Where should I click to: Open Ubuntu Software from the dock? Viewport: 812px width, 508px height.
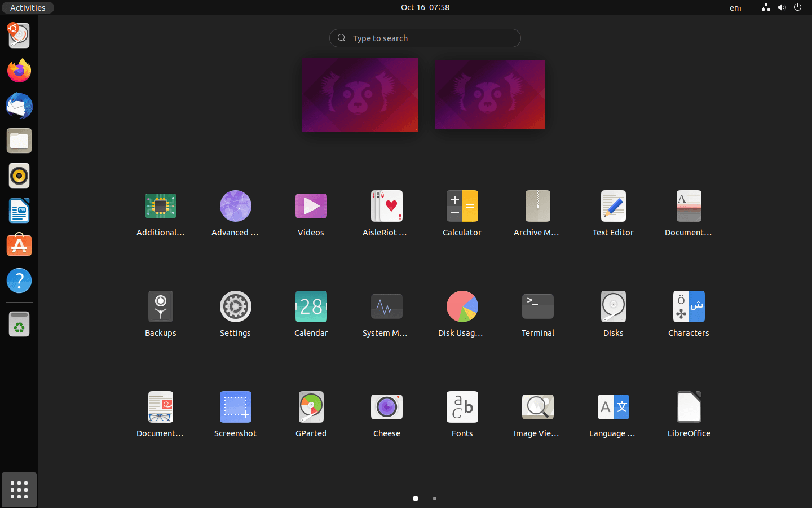19,246
